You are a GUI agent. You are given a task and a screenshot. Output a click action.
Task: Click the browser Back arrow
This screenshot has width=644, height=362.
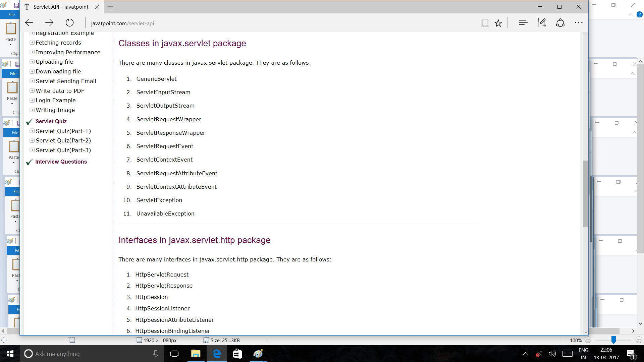[x=29, y=23]
